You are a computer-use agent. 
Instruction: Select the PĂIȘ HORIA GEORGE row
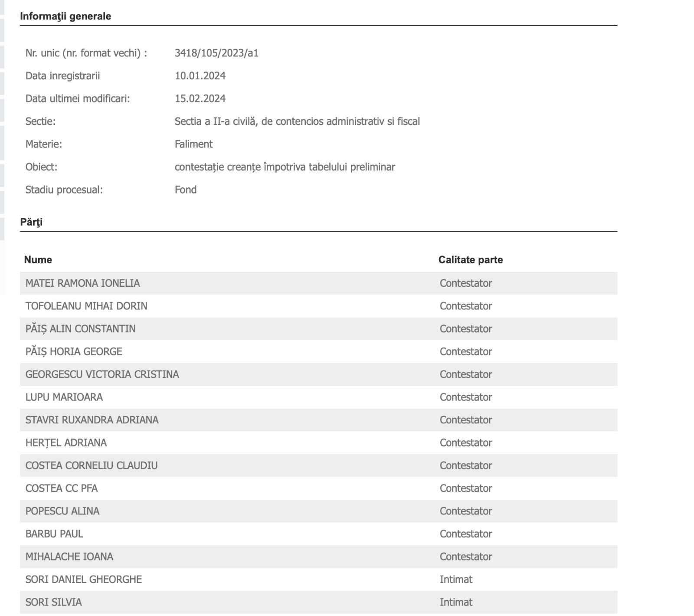(x=74, y=352)
